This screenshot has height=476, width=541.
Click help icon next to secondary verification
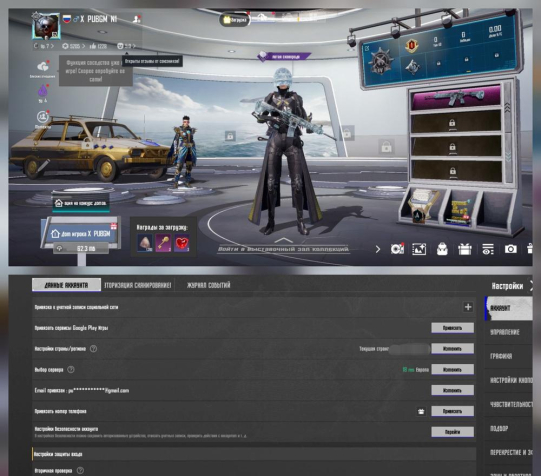pos(80,470)
